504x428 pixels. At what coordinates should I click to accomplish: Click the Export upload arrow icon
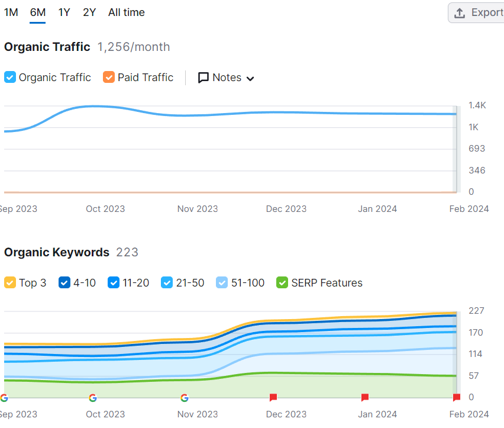point(460,13)
